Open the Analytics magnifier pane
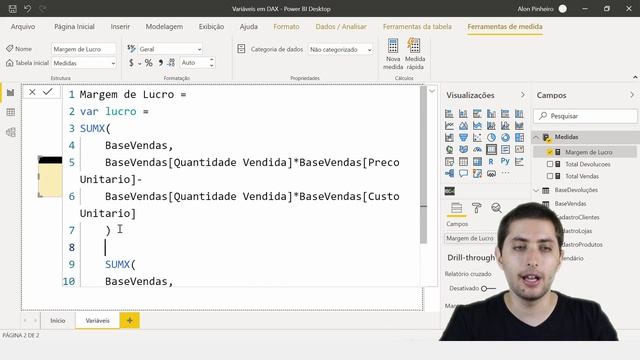Viewport: 640px width, 360px height. pyautogui.click(x=496, y=208)
